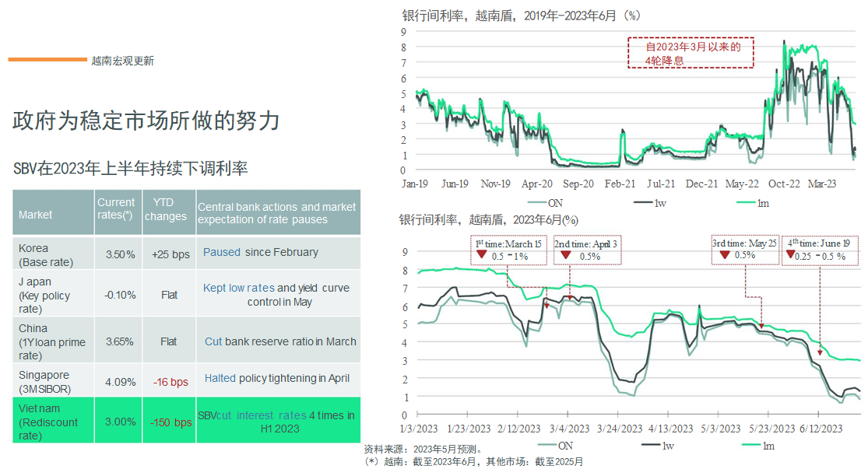Click the blue "Halted" text in Singapore row

click(x=220, y=378)
